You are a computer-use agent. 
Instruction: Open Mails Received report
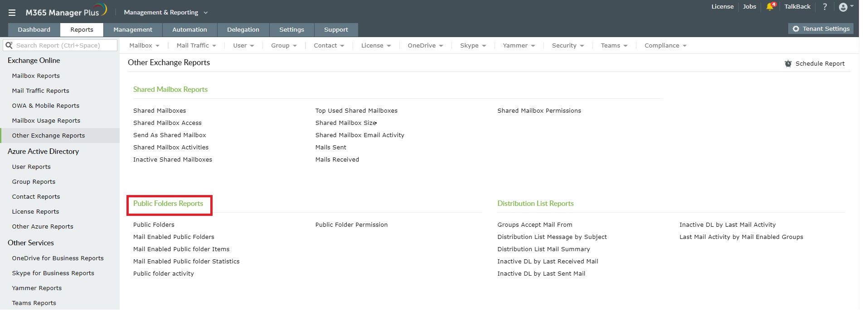coord(337,160)
